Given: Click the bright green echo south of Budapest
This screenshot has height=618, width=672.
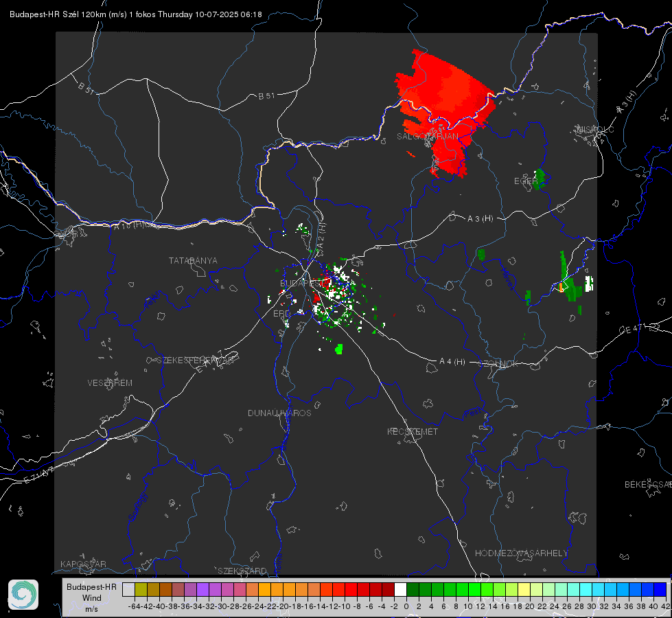Looking at the screenshot, I should [339, 349].
